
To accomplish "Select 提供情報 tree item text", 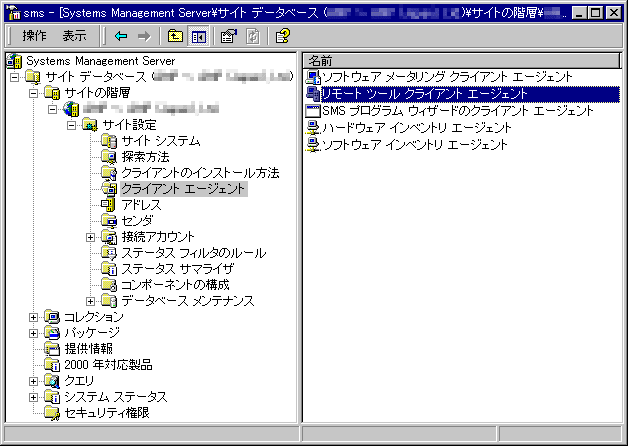I will 89,349.
